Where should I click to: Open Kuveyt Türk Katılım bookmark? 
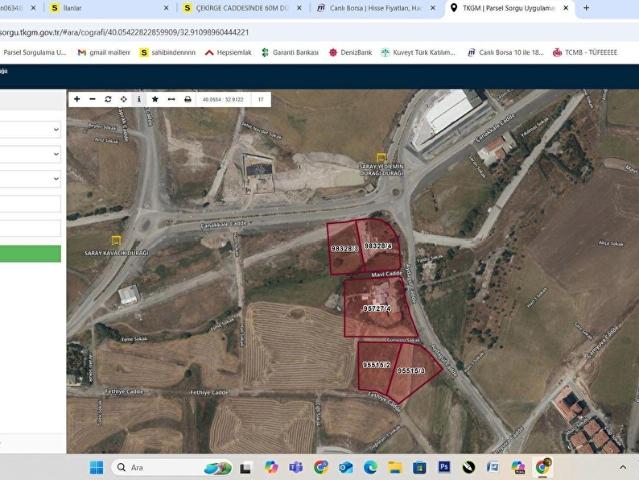pyautogui.click(x=418, y=53)
